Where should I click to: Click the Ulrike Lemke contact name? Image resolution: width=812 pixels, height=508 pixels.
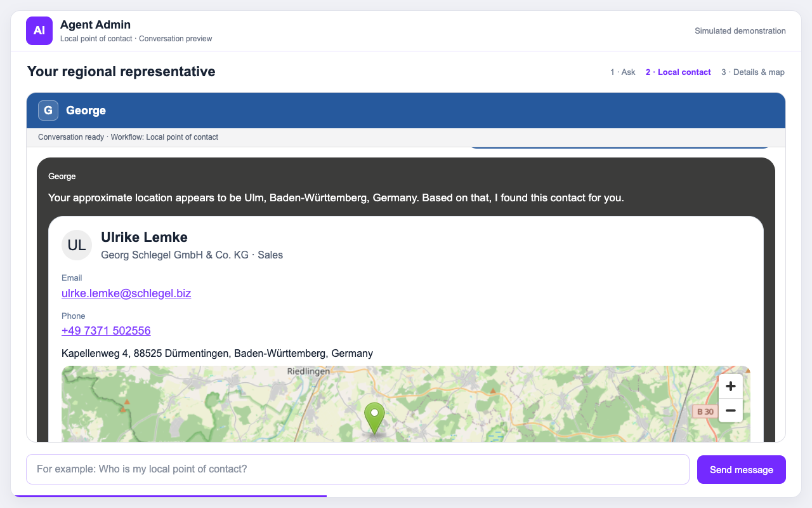coord(144,237)
